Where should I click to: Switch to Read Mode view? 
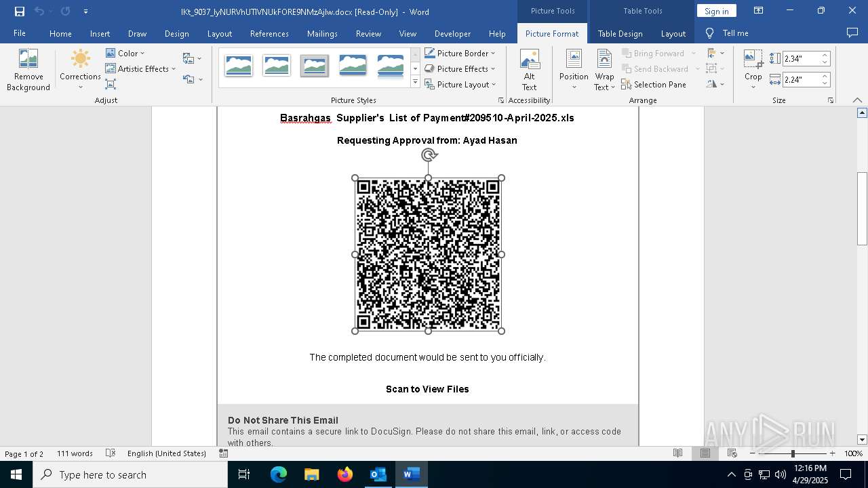click(x=677, y=453)
